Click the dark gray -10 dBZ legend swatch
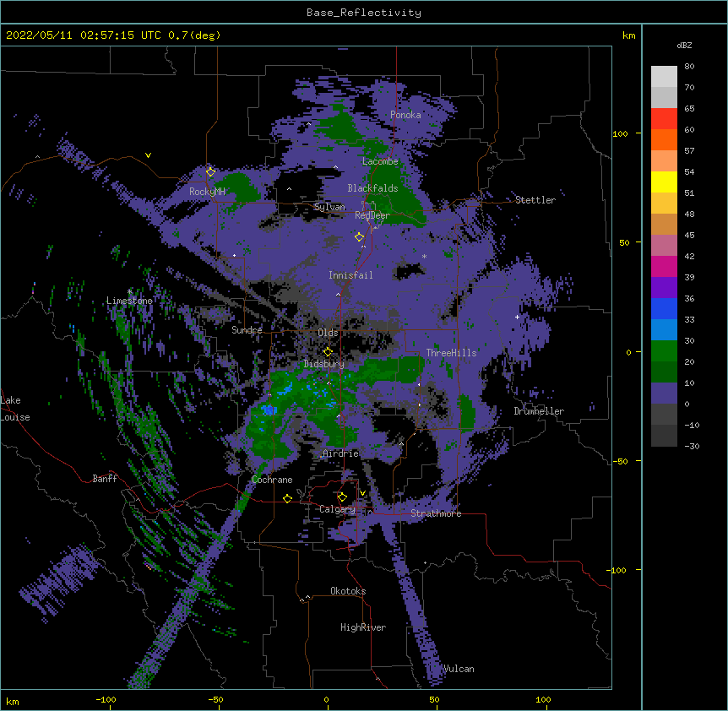Viewport: 728px width, 711px height. click(x=664, y=436)
